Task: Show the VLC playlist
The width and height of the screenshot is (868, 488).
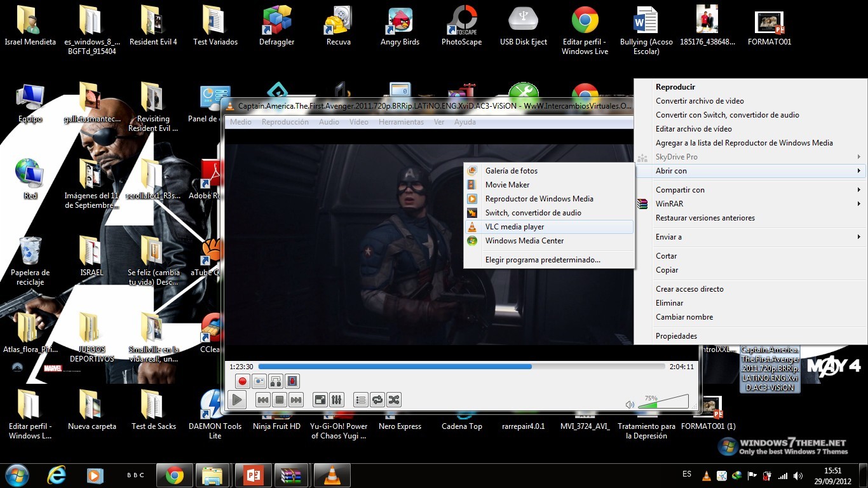Action: pos(361,400)
